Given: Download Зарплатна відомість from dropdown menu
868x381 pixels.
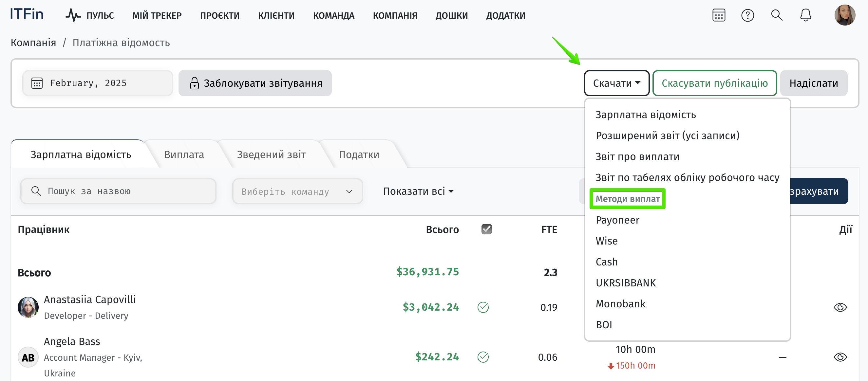Looking at the screenshot, I should coord(646,115).
